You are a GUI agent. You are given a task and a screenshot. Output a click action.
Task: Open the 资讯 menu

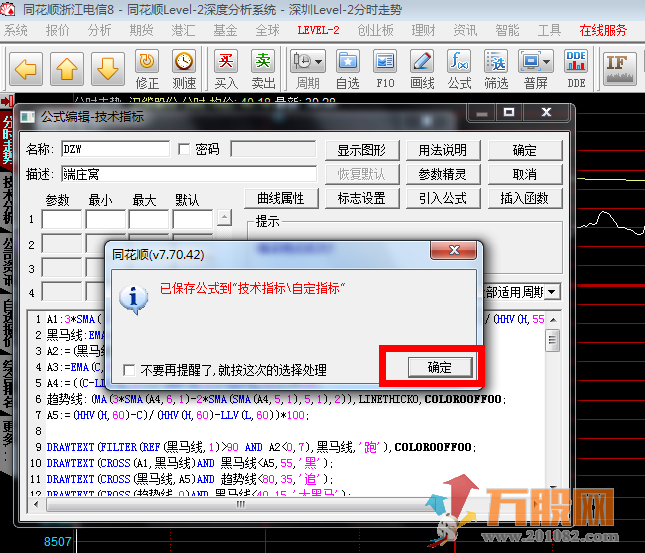click(x=465, y=30)
